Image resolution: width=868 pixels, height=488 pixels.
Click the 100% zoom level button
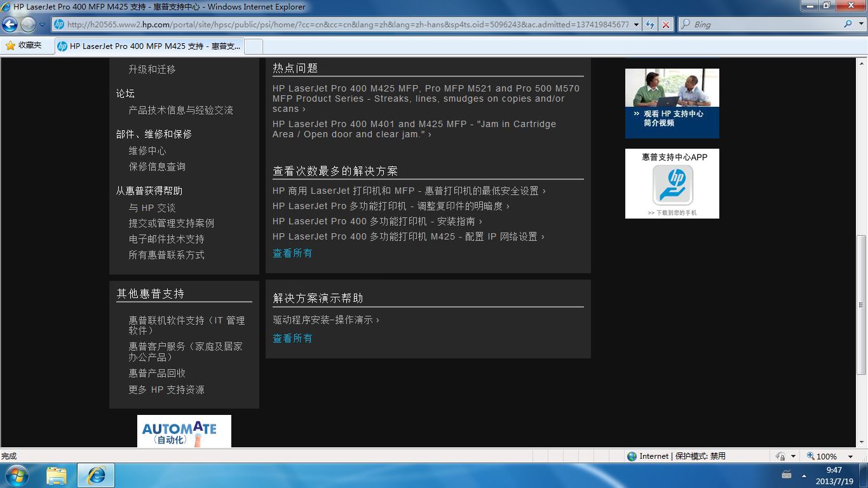tap(822, 456)
